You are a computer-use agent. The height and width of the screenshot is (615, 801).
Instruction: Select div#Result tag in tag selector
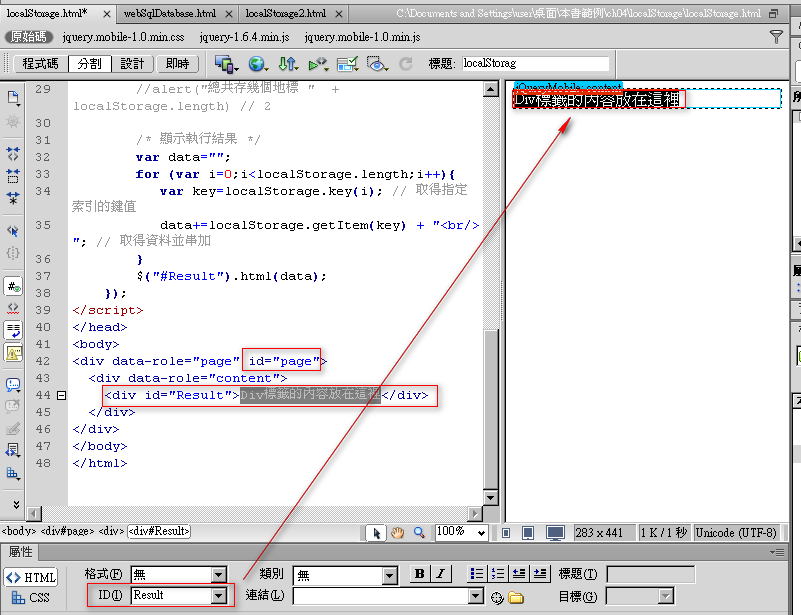pyautogui.click(x=159, y=532)
